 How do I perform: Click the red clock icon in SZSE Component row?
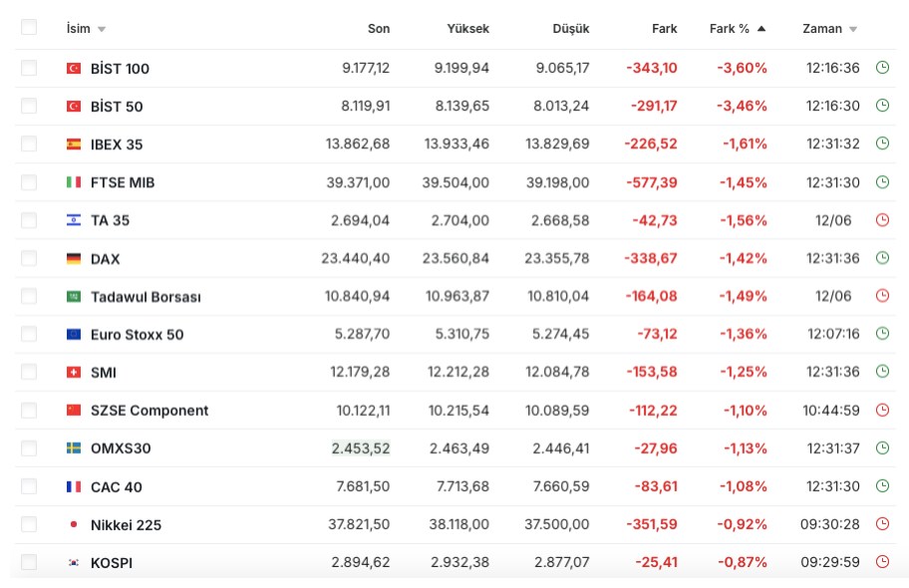pos(882,410)
